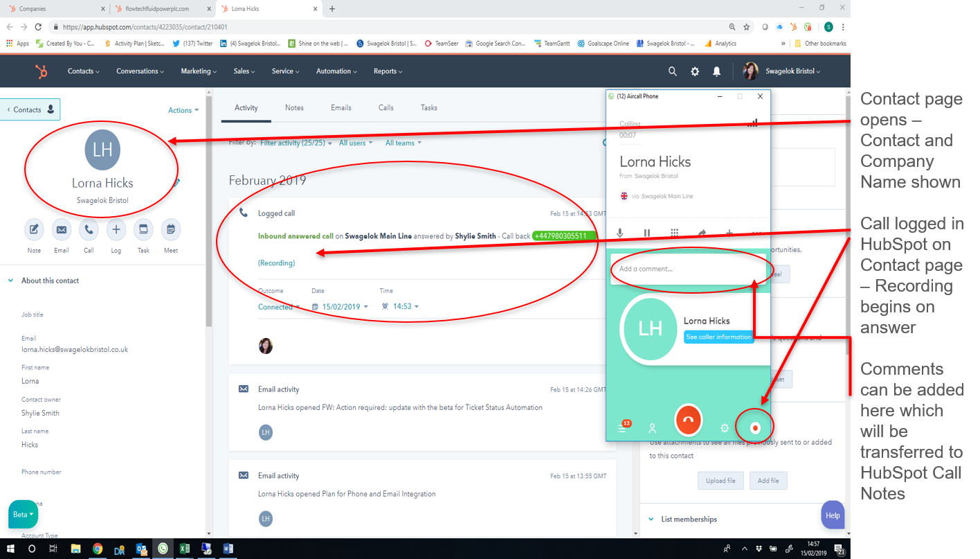Switch to the Notes tab
The height and width of the screenshot is (559, 980).
point(294,108)
